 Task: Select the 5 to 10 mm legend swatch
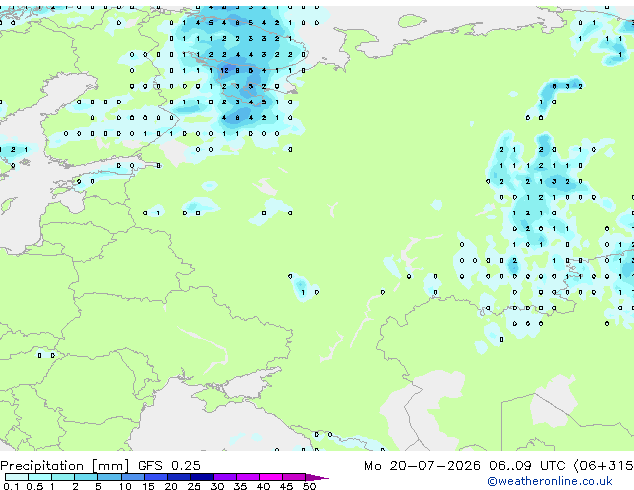click(109, 477)
